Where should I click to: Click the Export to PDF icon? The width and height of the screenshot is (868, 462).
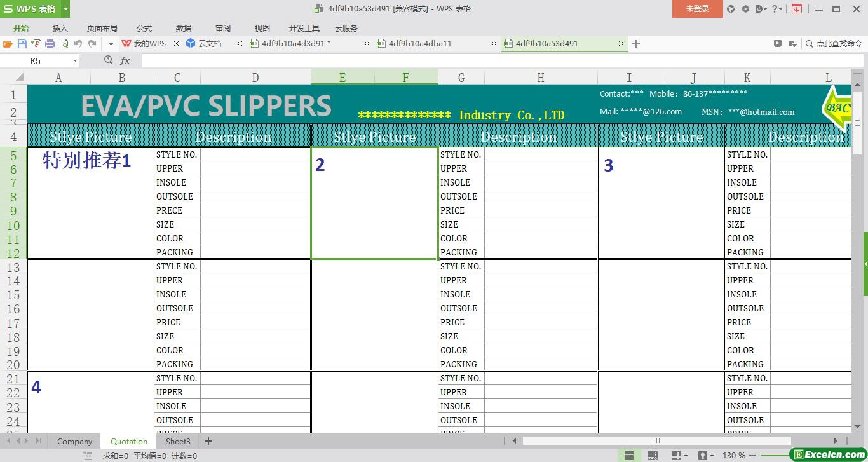36,44
